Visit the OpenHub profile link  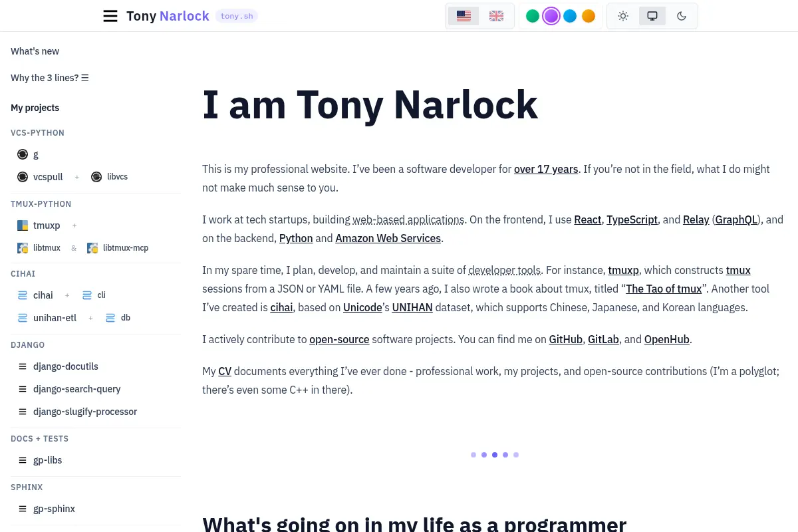667,339
